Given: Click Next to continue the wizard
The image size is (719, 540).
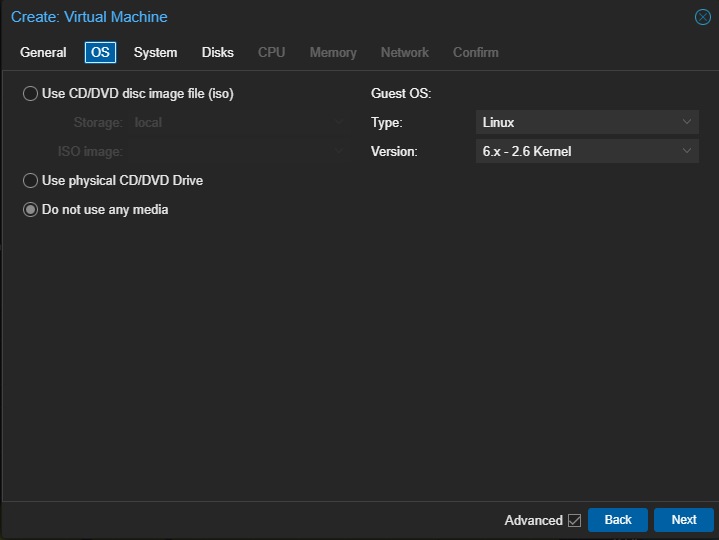Looking at the screenshot, I should click(683, 520).
